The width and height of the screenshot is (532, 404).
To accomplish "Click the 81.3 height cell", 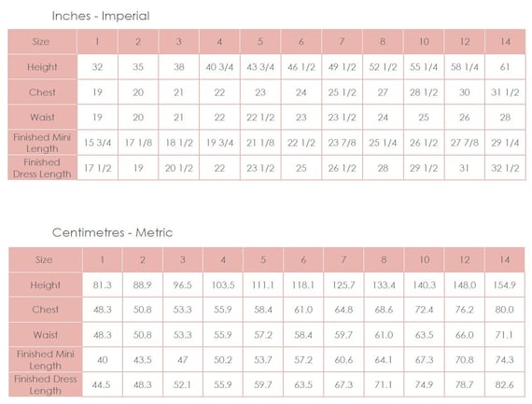I will [x=102, y=285].
